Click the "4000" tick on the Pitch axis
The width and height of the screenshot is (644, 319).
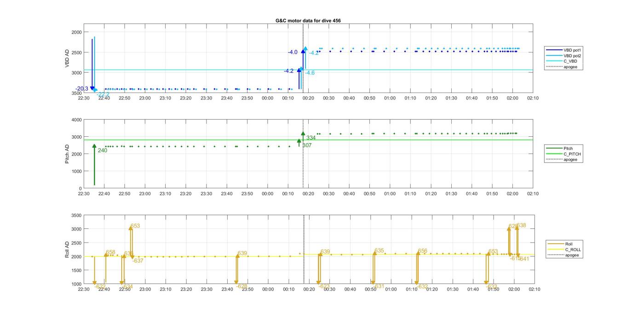76,120
